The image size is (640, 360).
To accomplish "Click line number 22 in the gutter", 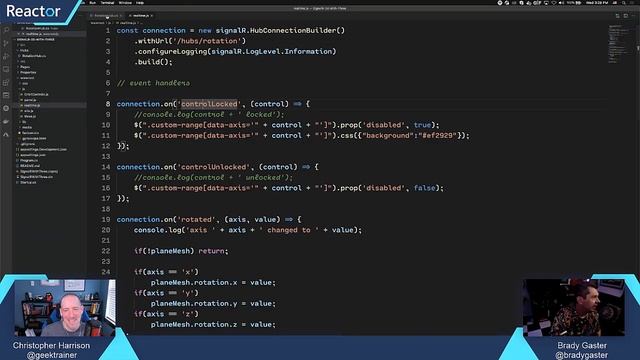I will [x=106, y=251].
